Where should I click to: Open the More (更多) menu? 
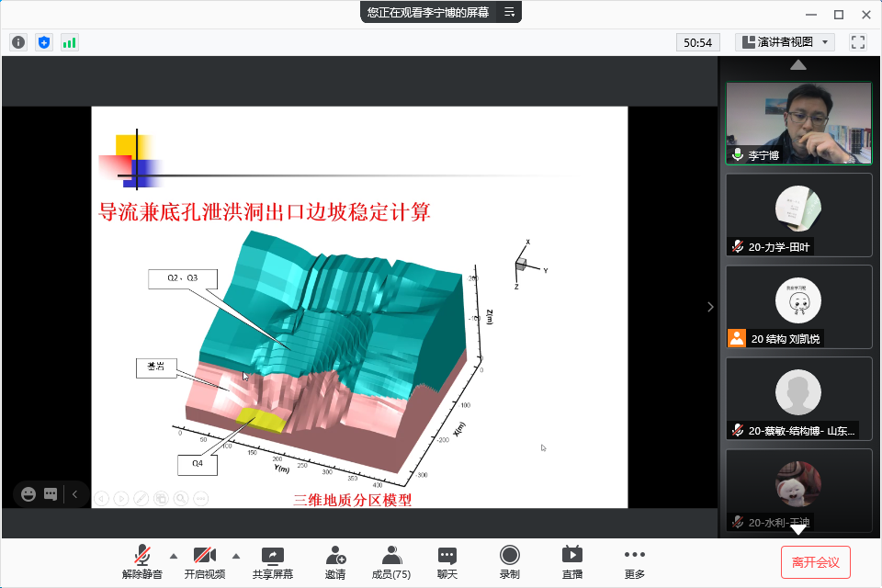point(634,561)
